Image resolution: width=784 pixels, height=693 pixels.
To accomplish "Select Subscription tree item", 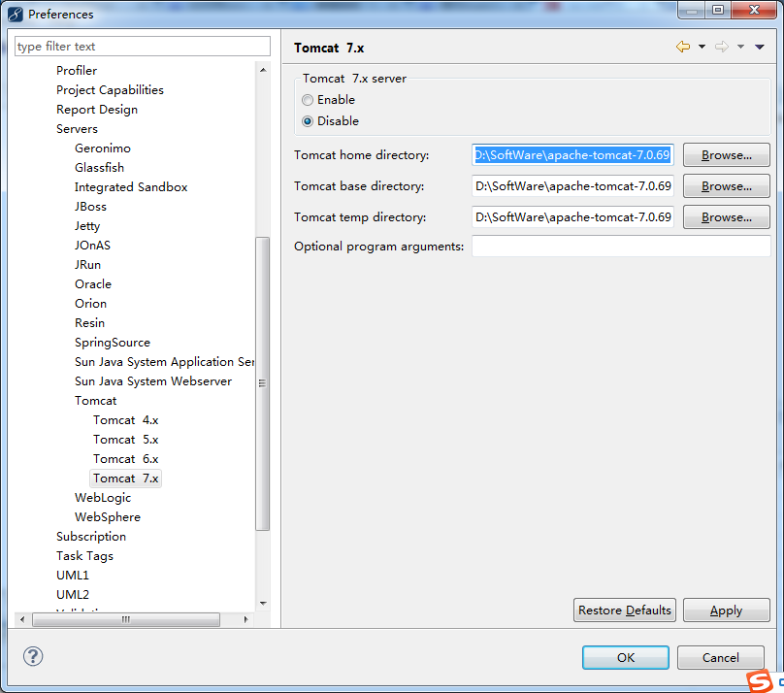I will pyautogui.click(x=91, y=537).
